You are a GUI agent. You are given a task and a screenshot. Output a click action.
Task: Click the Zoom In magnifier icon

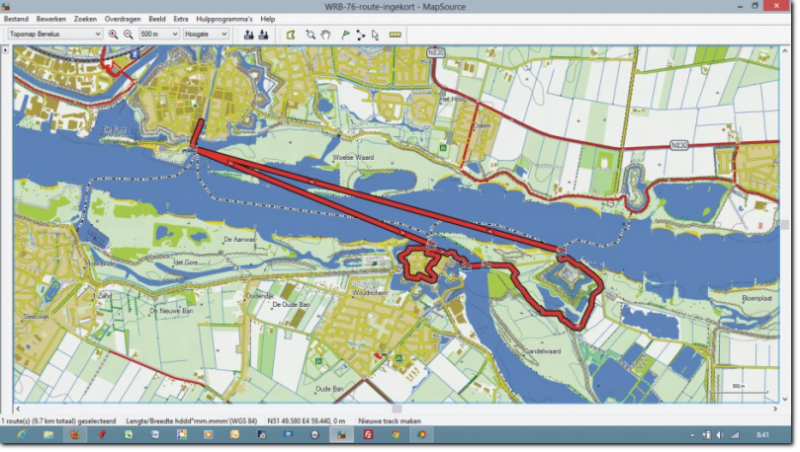[x=113, y=34]
